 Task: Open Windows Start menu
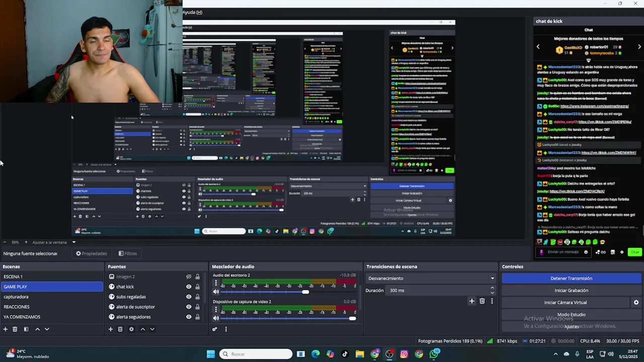coord(211,354)
